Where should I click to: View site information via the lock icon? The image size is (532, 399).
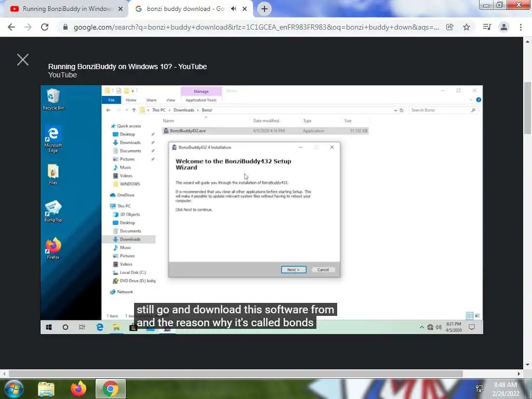pos(65,27)
